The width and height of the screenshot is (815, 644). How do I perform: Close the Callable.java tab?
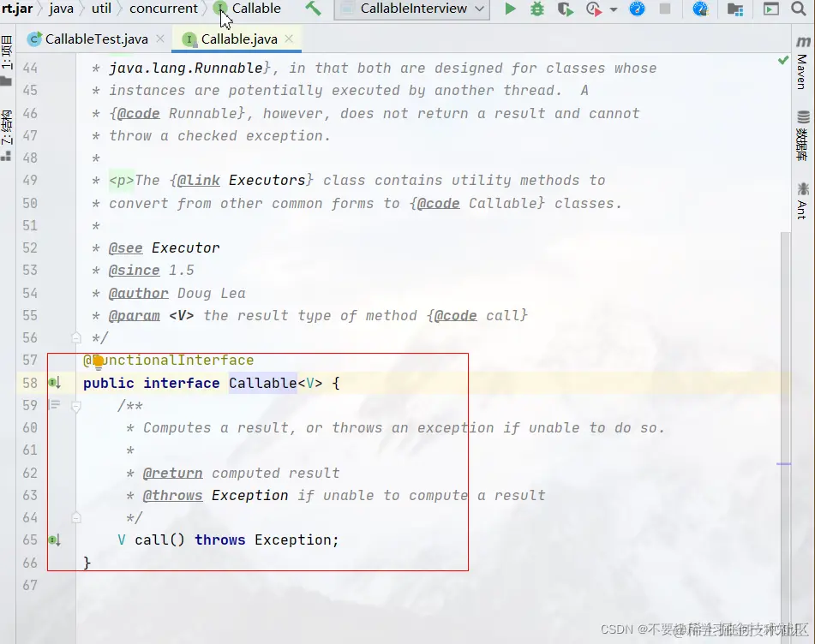(290, 39)
